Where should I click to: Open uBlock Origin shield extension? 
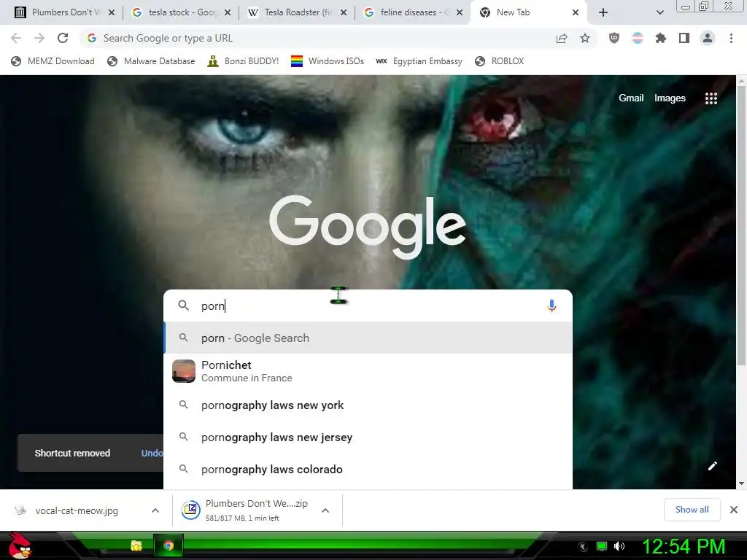click(x=614, y=38)
